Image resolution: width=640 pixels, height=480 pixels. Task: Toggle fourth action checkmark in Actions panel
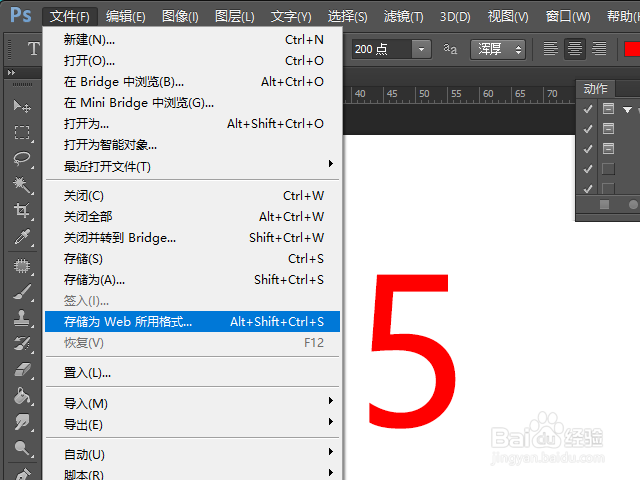coord(588,169)
